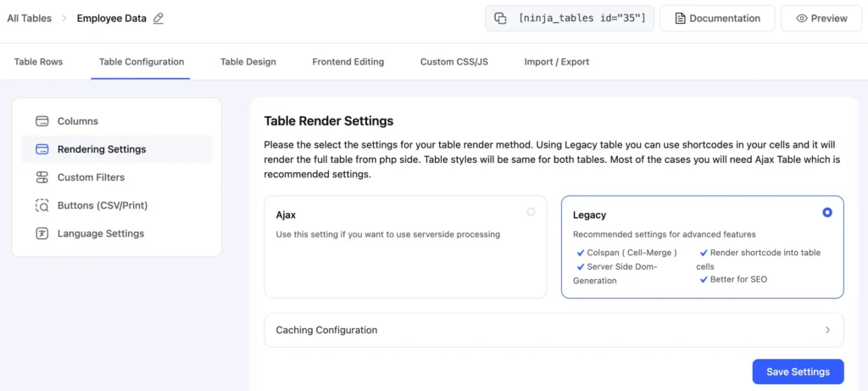The width and height of the screenshot is (868, 391).
Task: Click the Documentation file icon
Action: coord(680,19)
